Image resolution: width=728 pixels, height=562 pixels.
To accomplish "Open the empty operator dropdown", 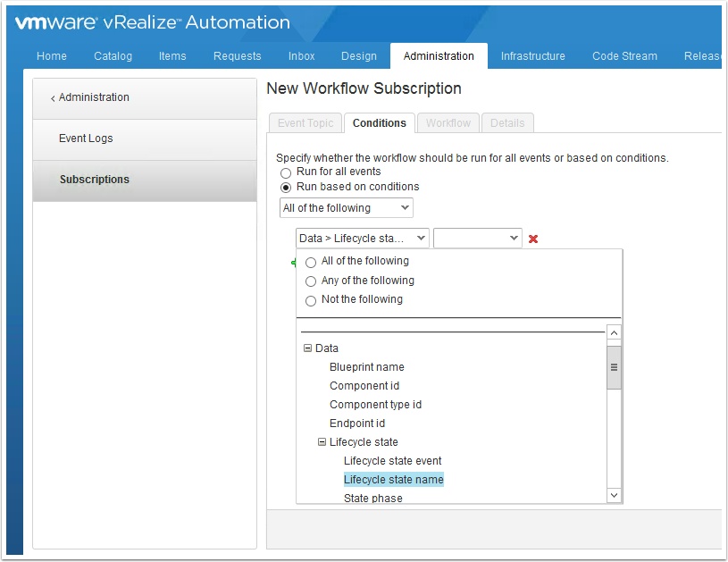I will [478, 239].
